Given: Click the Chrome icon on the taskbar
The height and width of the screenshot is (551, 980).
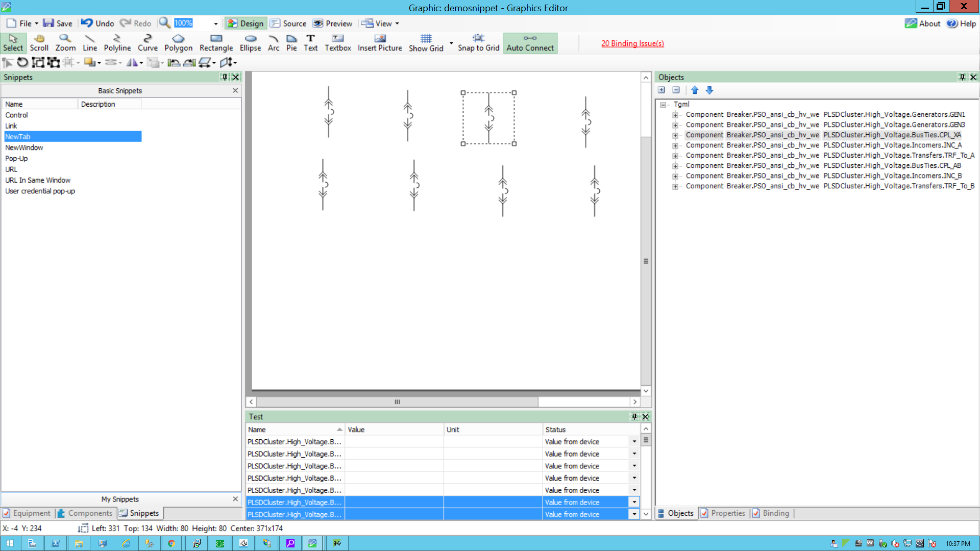Looking at the screenshot, I should coord(172,543).
